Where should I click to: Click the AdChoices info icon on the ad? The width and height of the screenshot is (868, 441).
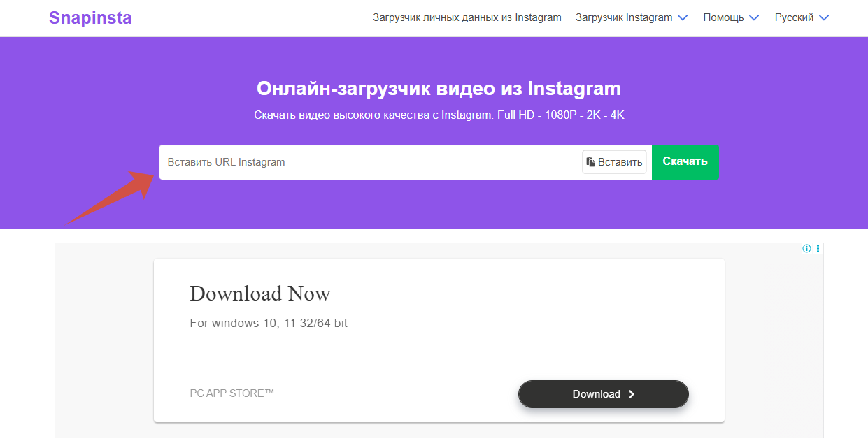tap(806, 247)
